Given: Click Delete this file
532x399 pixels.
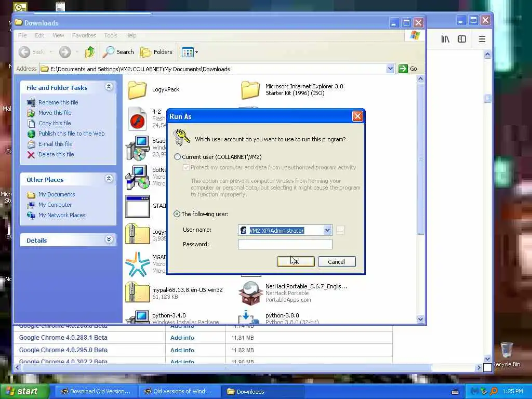Looking at the screenshot, I should [56, 154].
